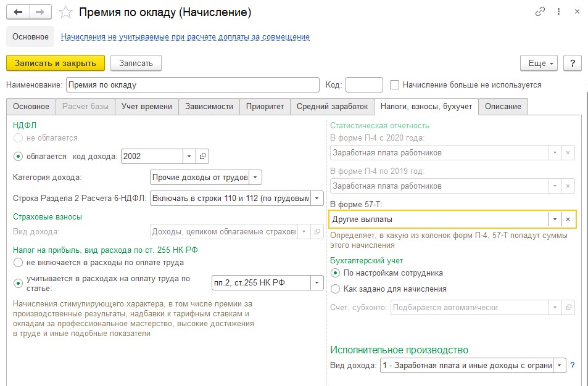Image resolution: width=588 pixels, height=386 pixels.
Task: Select 'не включается в расходы по оплате труда'
Action: click(x=18, y=262)
